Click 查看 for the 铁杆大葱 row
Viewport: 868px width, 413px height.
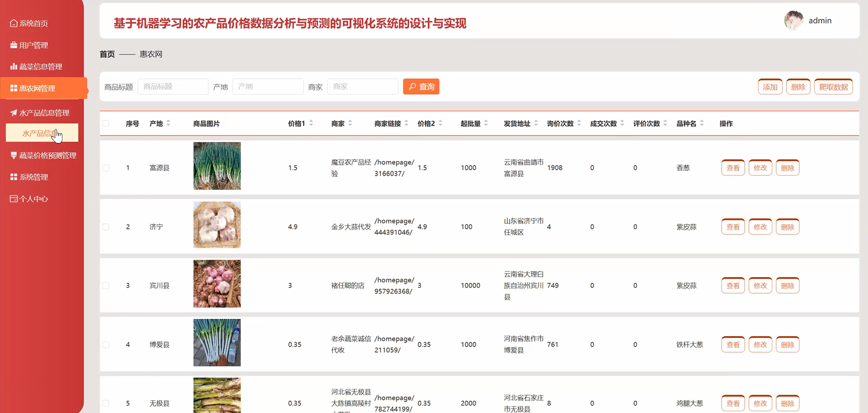[733, 345]
